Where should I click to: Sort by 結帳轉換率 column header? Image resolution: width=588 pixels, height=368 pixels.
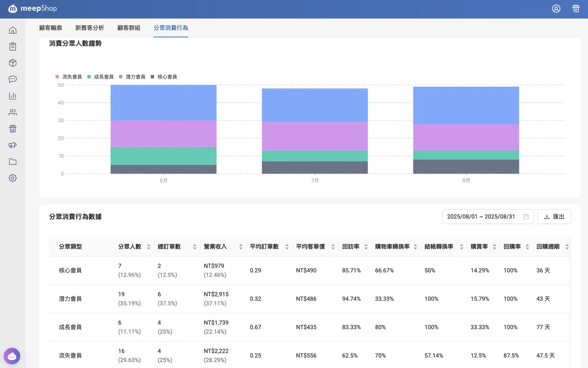coord(444,247)
